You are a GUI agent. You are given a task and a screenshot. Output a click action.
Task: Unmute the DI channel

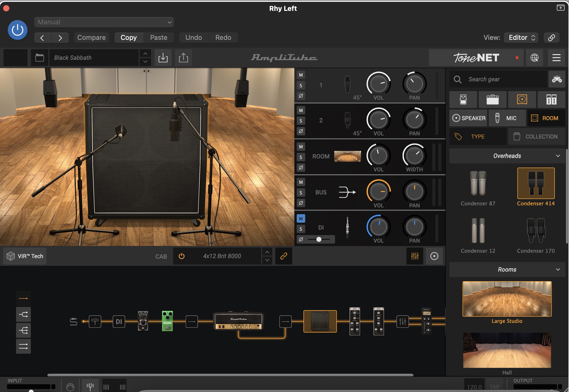pos(301,219)
